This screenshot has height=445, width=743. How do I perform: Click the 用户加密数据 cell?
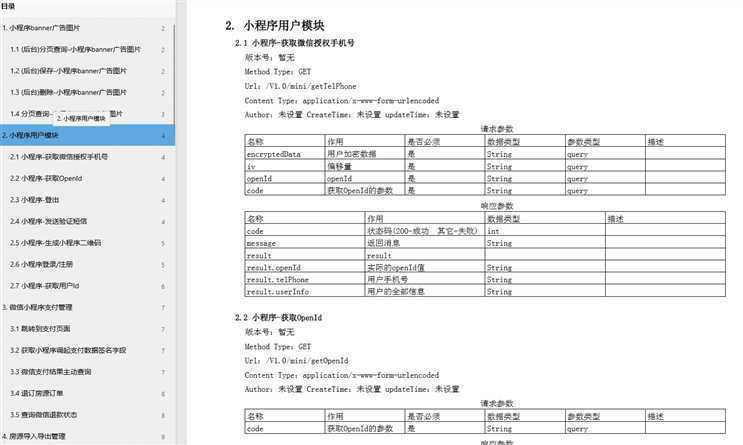point(364,154)
